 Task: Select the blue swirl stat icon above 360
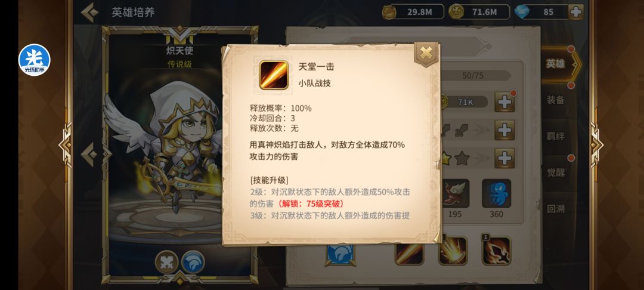pos(496,193)
